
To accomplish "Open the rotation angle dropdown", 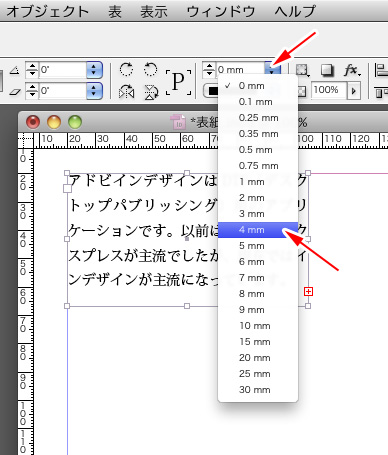I will tap(94, 70).
